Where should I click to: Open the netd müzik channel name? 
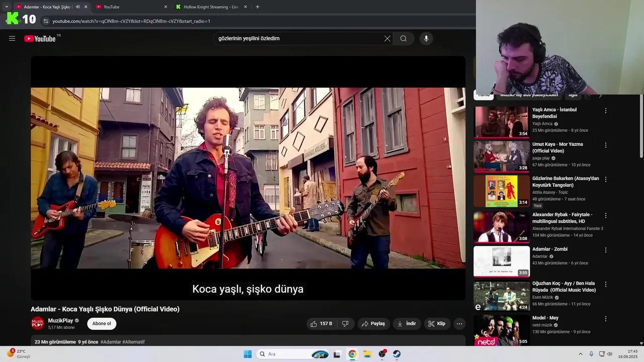pyautogui.click(x=542, y=325)
